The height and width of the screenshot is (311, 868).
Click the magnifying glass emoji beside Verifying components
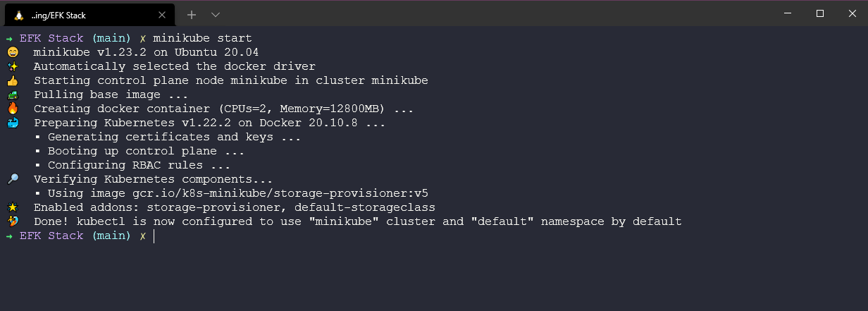point(13,179)
